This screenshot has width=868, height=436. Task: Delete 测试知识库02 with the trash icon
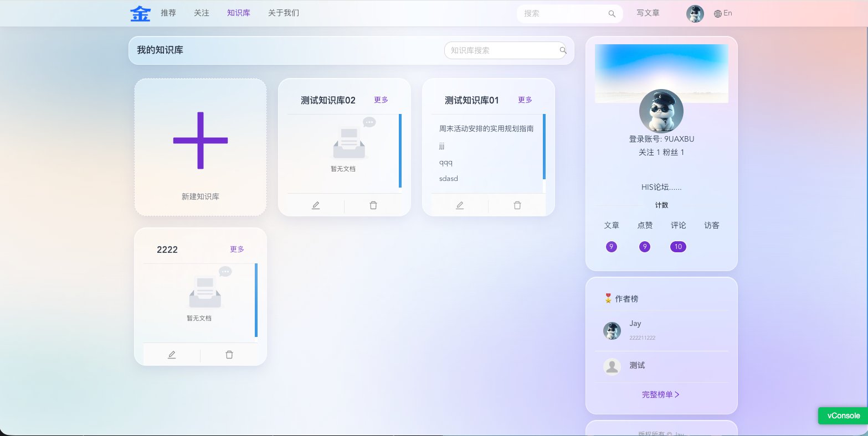pyautogui.click(x=373, y=205)
